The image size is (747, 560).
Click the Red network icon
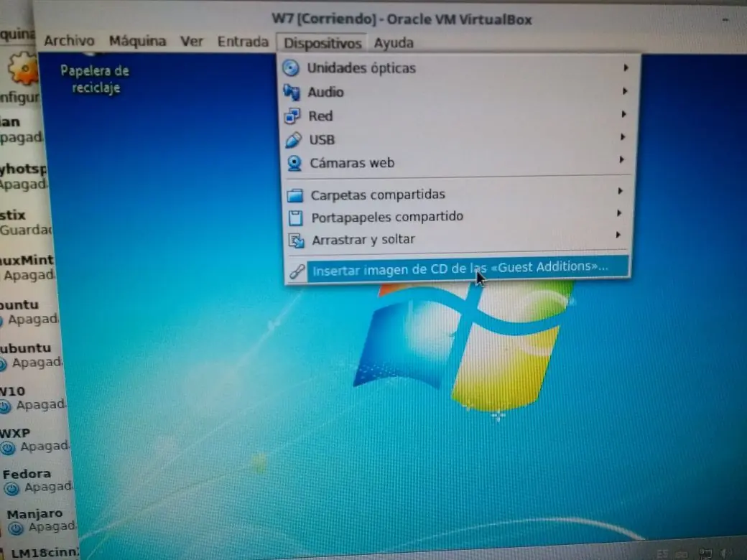[292, 116]
